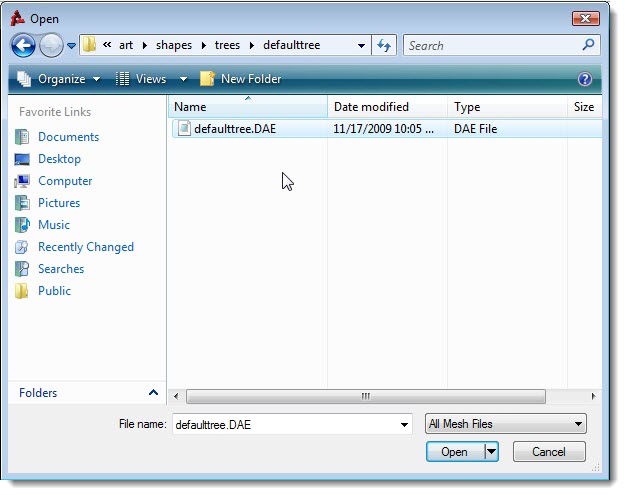Viewport: 625px width, 495px height.
Task: Click the folder icon in address bar
Action: click(x=89, y=45)
